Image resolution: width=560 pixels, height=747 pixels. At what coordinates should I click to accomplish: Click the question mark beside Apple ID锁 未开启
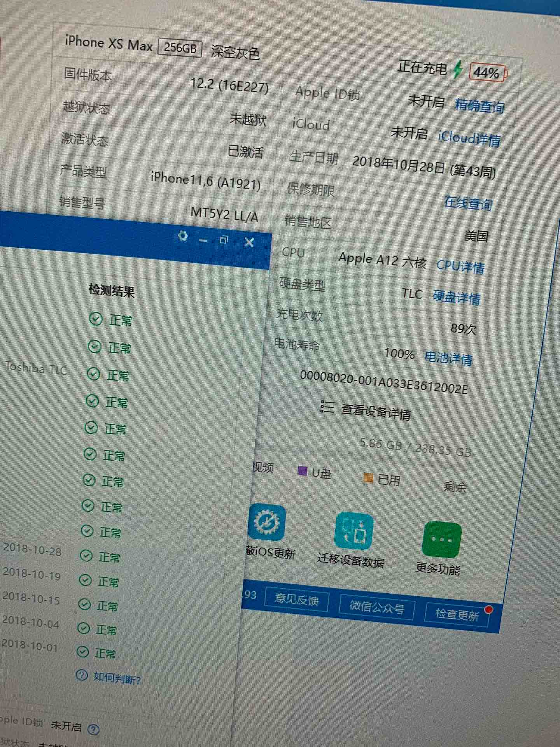point(93,729)
